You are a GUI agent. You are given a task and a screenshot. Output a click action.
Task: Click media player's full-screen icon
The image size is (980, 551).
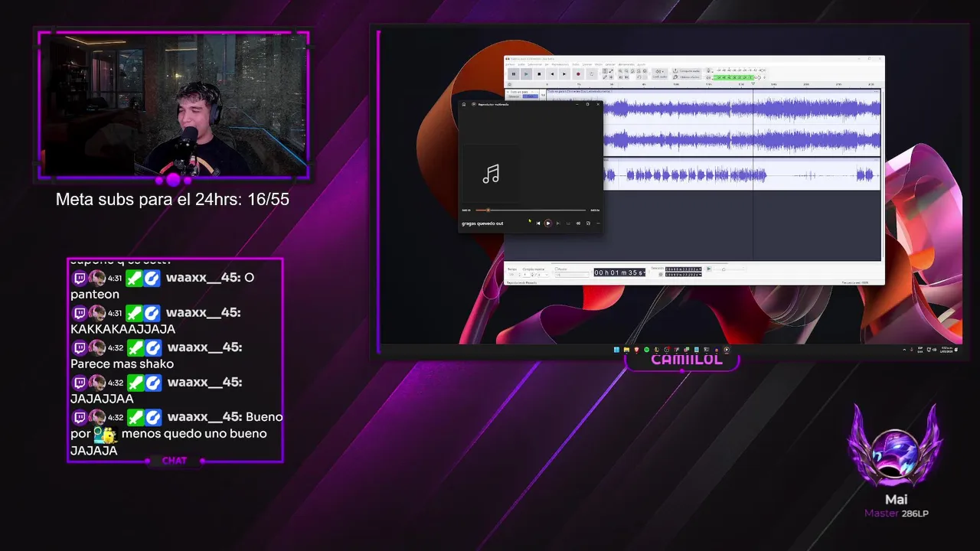pos(588,223)
